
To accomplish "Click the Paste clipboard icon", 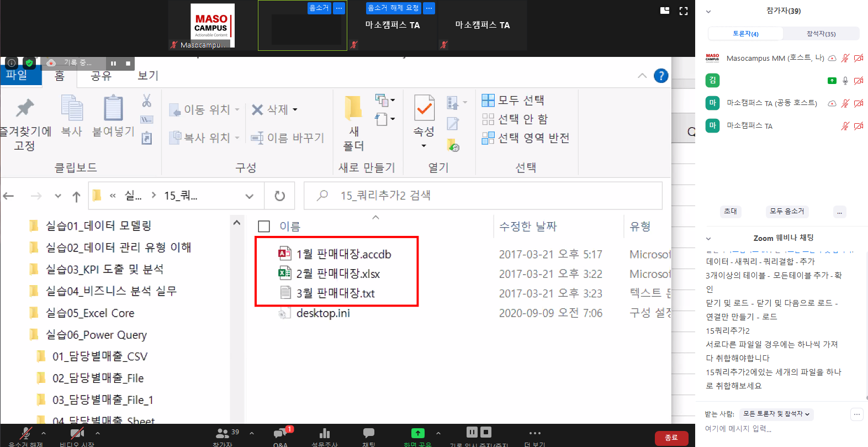I will [x=113, y=108].
